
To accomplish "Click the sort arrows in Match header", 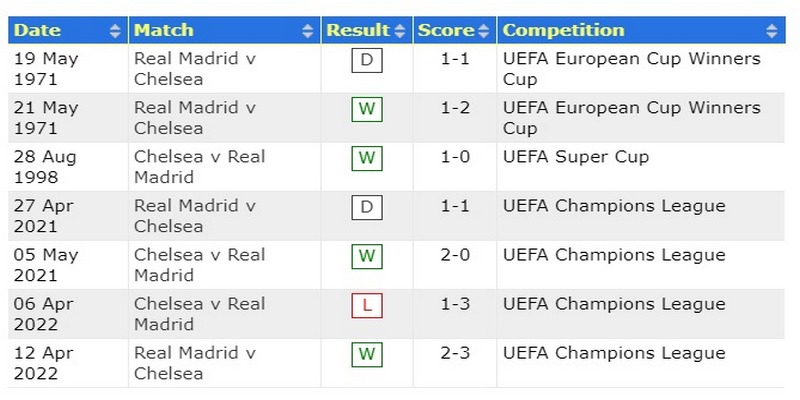I will coord(308,31).
